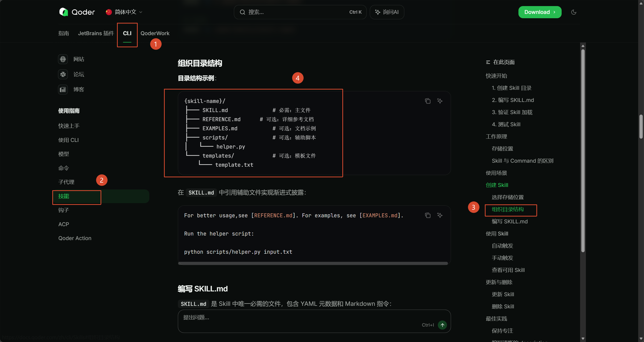Click the 询问AI sparkle button
This screenshot has width=644, height=342.
(387, 12)
